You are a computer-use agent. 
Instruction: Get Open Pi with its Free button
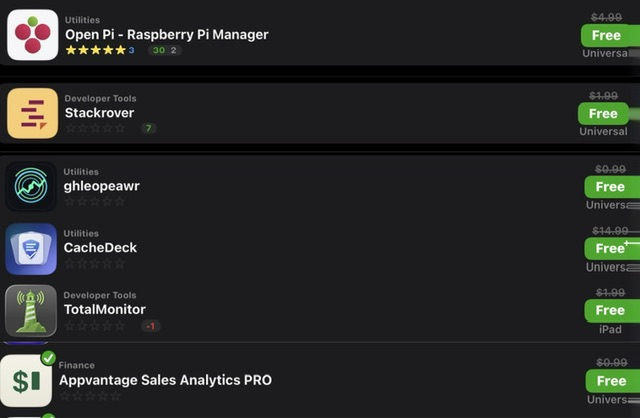click(x=607, y=36)
